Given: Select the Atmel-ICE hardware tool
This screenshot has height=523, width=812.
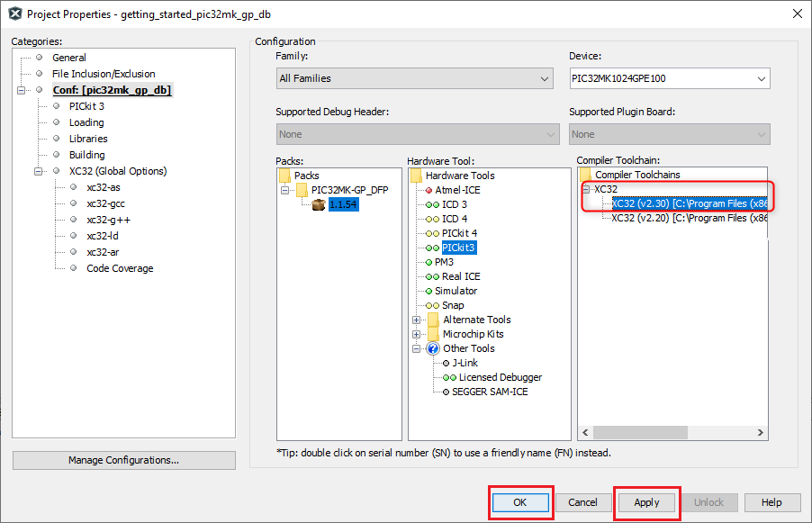Looking at the screenshot, I should click(457, 190).
